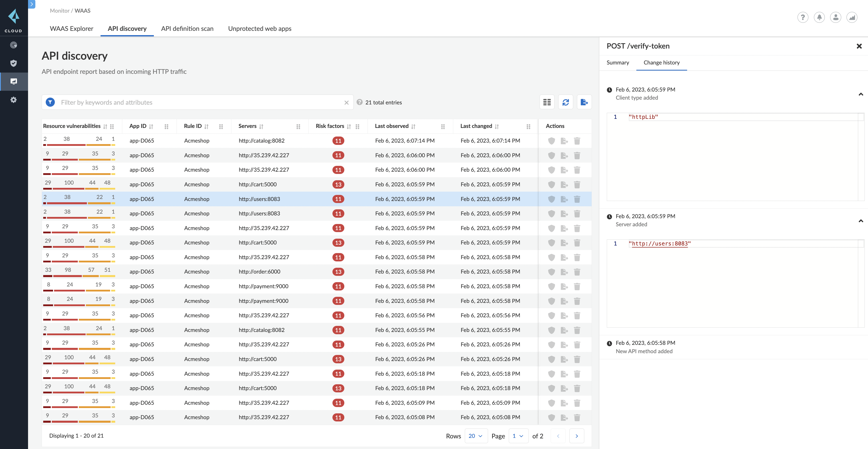Image resolution: width=868 pixels, height=449 pixels.
Task: Click the http://order:6000 server cell
Action: 259,272
